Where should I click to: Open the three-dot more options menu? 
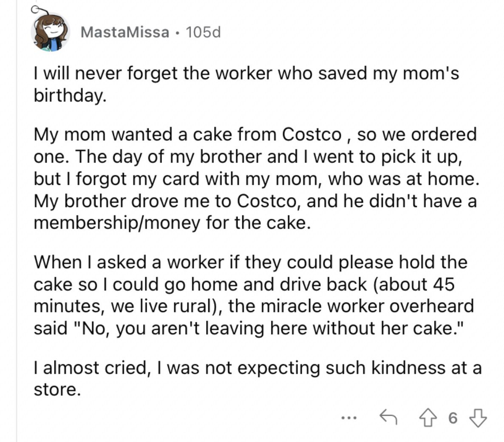349,418
